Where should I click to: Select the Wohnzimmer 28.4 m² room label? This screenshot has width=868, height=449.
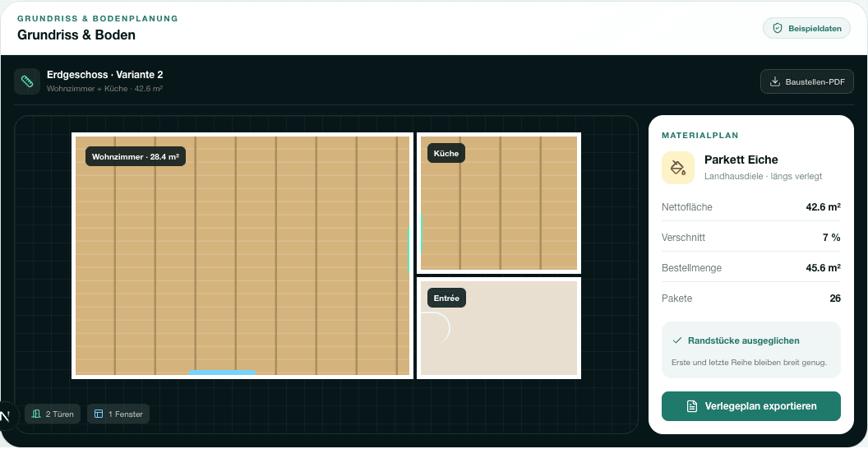136,157
